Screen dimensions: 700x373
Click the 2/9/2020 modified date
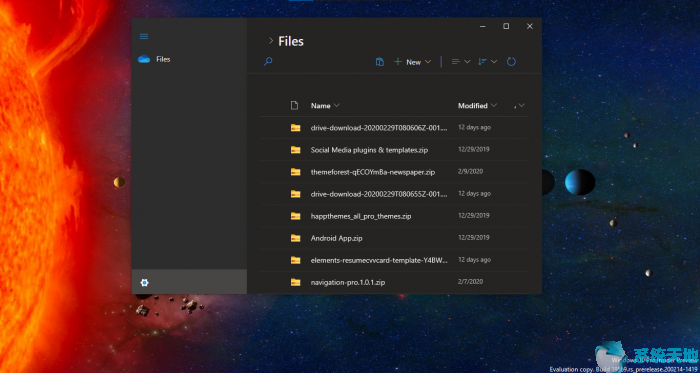pos(471,171)
